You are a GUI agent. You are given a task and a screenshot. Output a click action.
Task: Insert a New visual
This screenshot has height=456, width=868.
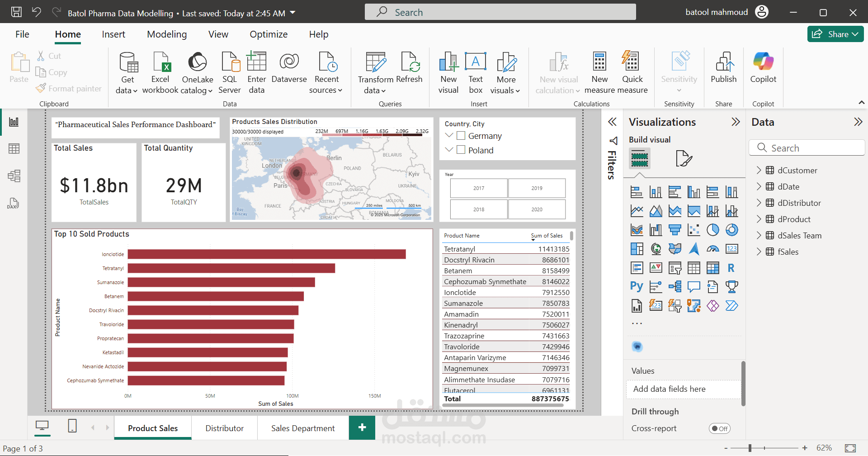[x=448, y=72]
